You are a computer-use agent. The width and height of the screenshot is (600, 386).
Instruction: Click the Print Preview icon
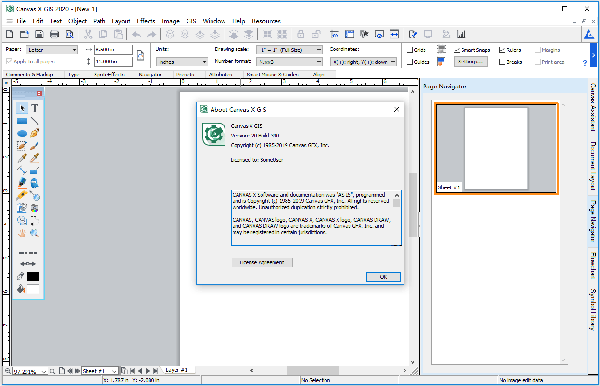click(x=70, y=34)
